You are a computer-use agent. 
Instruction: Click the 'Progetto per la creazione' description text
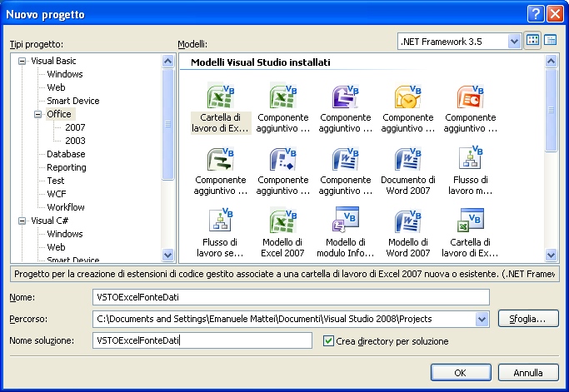[x=285, y=274]
